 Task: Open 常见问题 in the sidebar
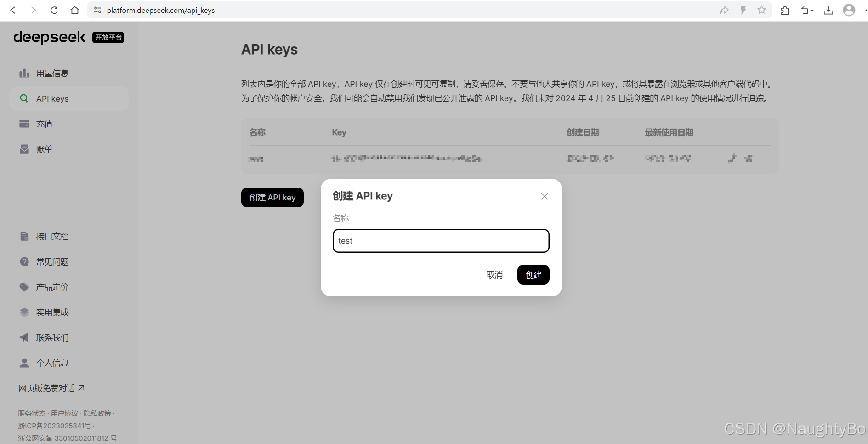[x=69, y=262]
